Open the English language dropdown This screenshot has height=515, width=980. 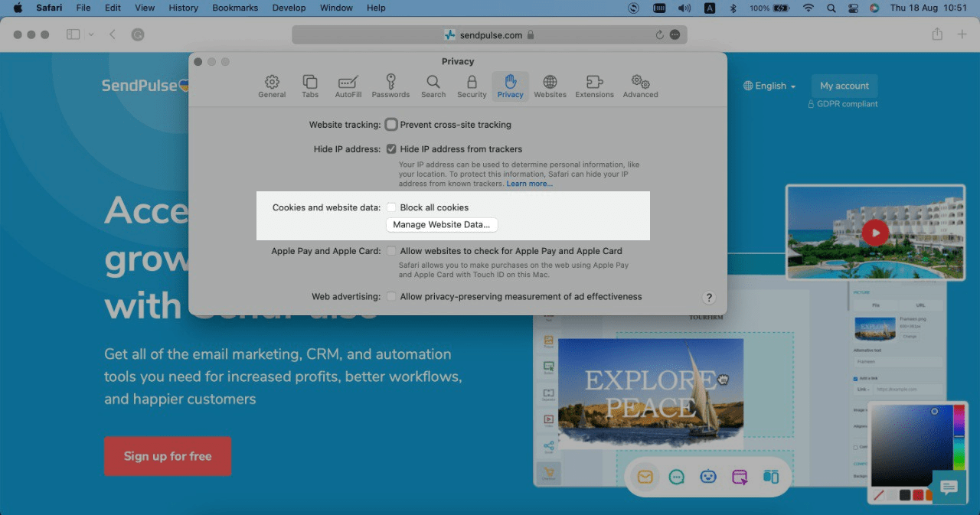(769, 86)
